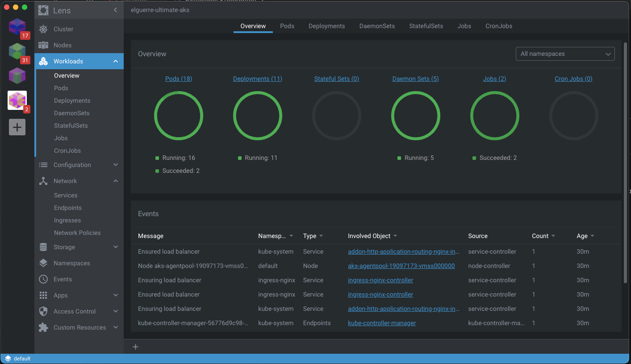
Task: Open Events clock icon in sidebar
Action: (43, 279)
